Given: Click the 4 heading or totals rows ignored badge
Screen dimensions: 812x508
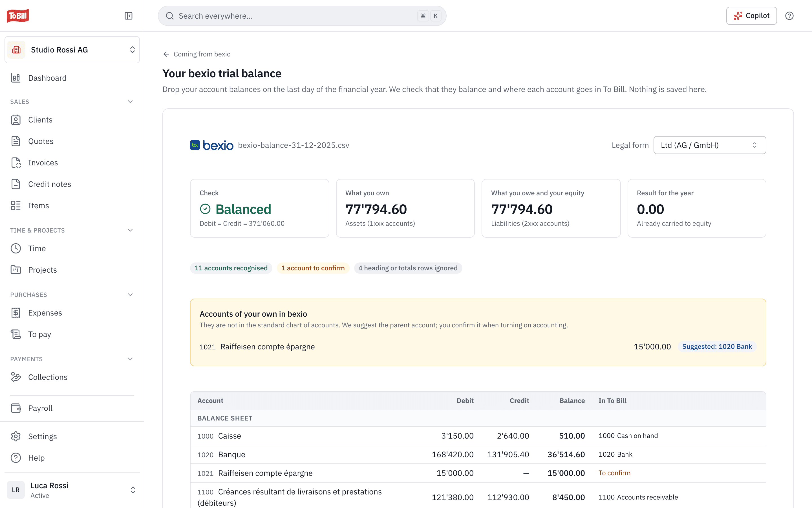Looking at the screenshot, I should 408,268.
